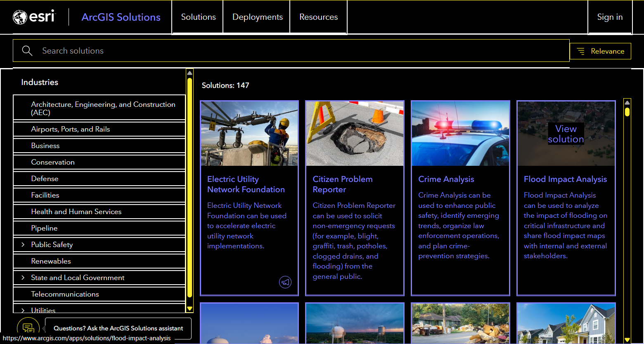Open the Flood Impact Analysis title link
The height and width of the screenshot is (344, 644).
click(x=565, y=179)
